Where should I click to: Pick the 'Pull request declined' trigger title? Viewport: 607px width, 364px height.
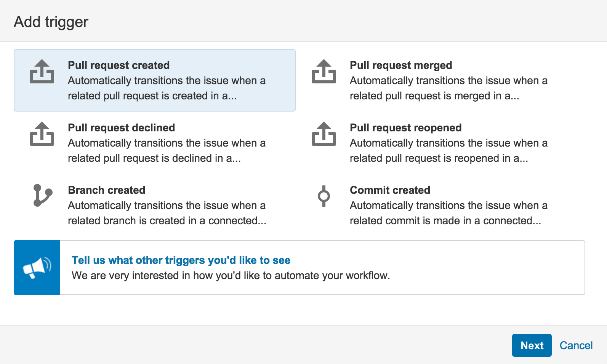121,128
